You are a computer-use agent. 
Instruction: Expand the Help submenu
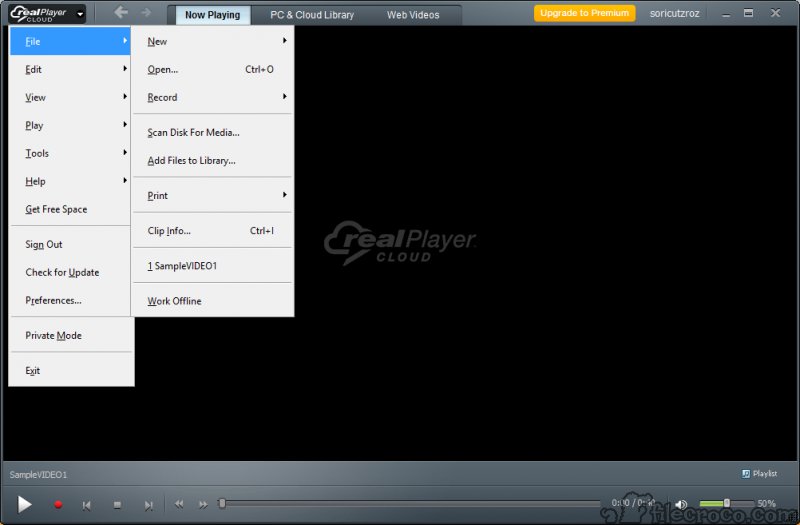(70, 182)
